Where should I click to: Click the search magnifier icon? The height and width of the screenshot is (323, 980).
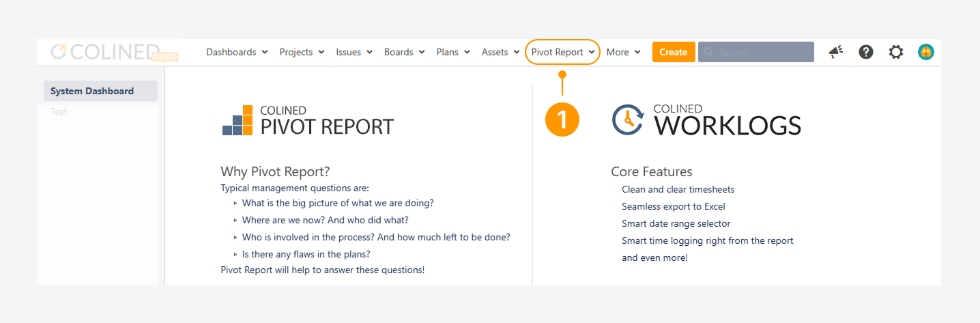708,53
